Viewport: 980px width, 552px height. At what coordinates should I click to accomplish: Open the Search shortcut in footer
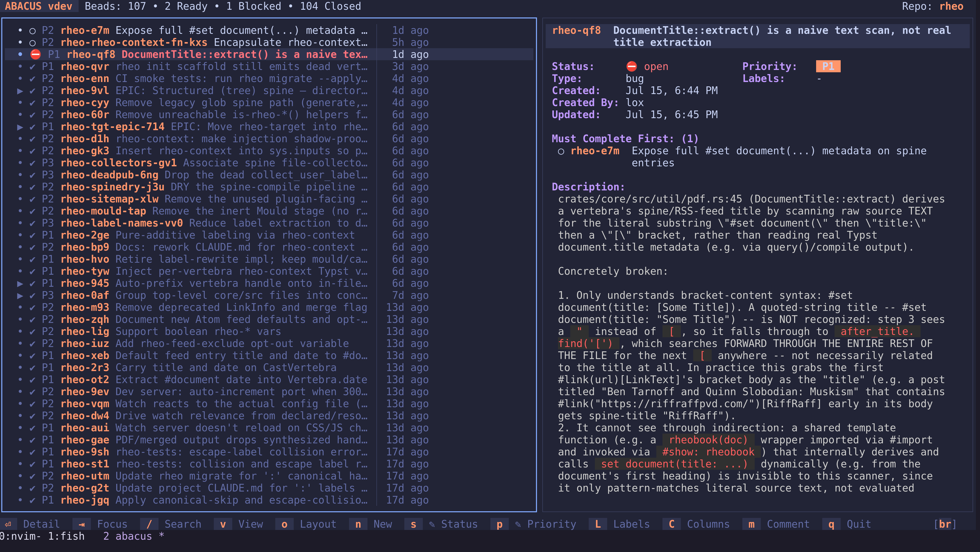(x=171, y=524)
